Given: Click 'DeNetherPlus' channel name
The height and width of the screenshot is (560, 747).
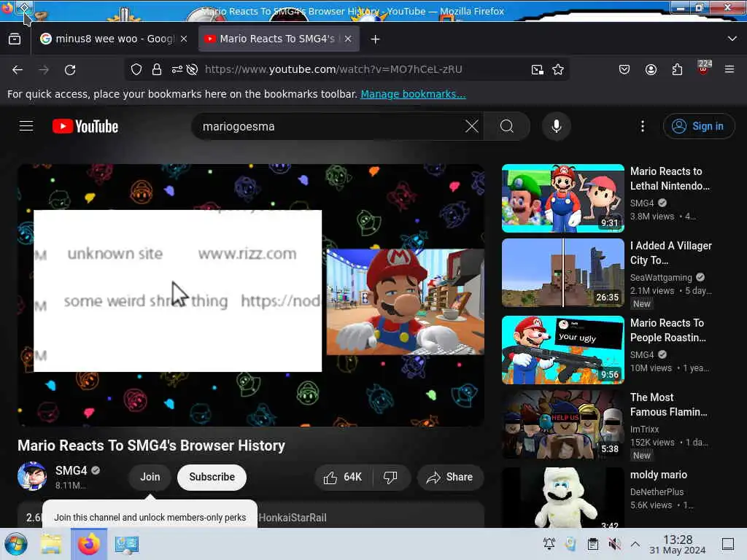Looking at the screenshot, I should pos(657,492).
